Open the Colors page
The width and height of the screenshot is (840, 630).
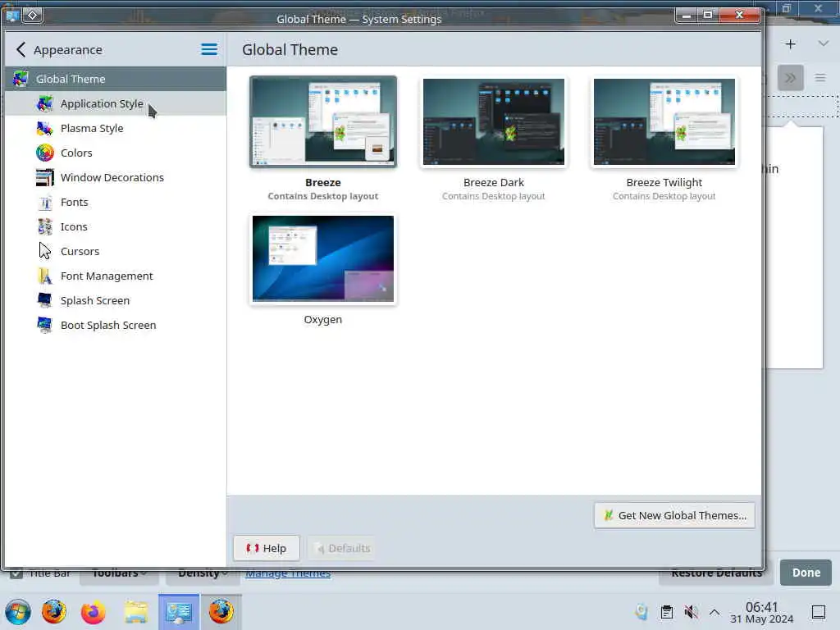pos(115,153)
